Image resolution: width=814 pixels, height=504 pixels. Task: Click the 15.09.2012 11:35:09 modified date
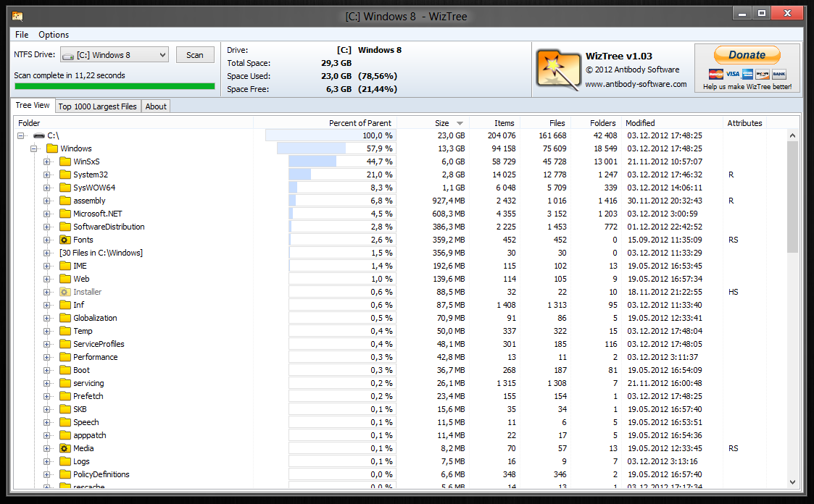[x=665, y=240]
